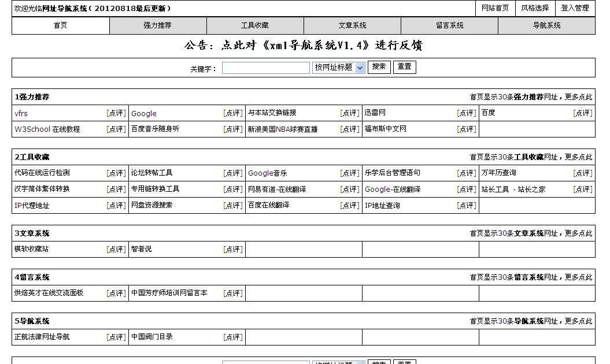Open 百度在线翻译 link

pos(269,205)
